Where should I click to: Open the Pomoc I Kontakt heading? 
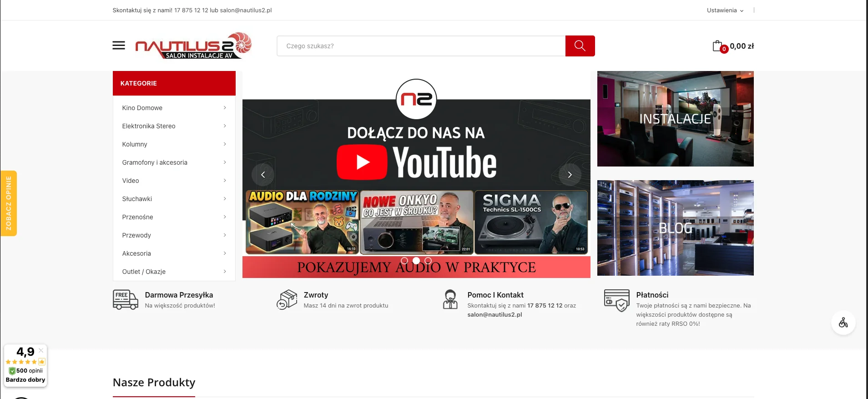coord(495,295)
